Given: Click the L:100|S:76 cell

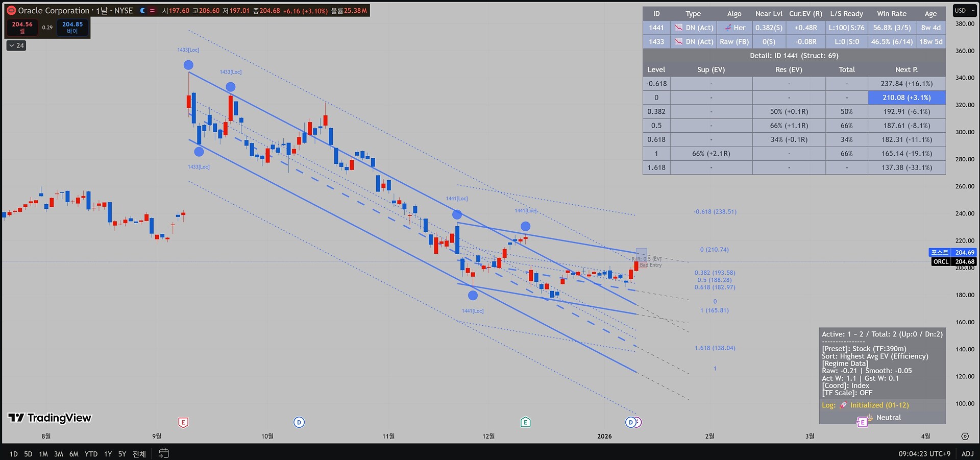Looking at the screenshot, I should pyautogui.click(x=846, y=28).
